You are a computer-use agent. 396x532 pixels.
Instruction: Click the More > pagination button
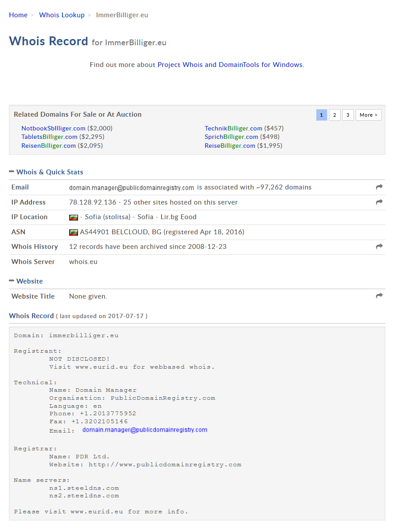click(x=369, y=115)
